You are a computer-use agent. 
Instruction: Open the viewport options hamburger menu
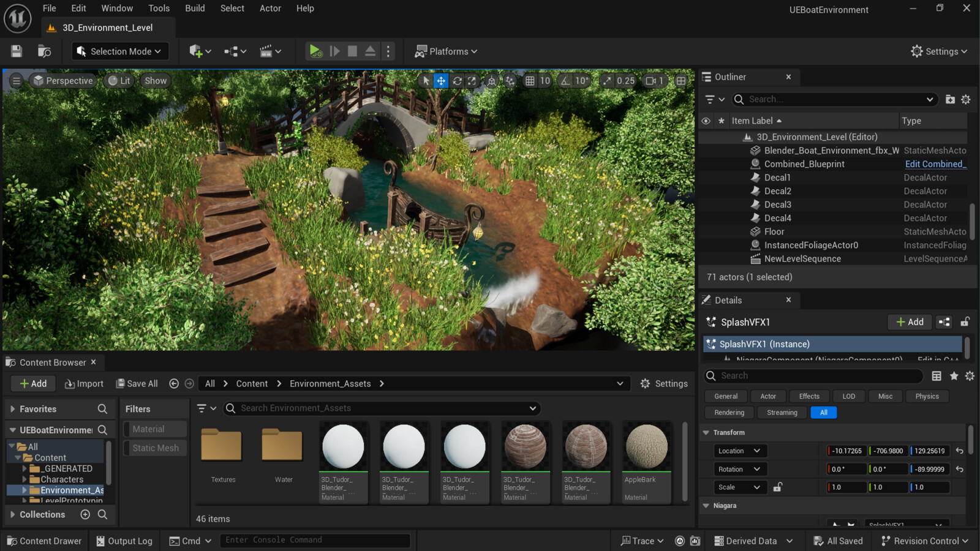(x=16, y=80)
